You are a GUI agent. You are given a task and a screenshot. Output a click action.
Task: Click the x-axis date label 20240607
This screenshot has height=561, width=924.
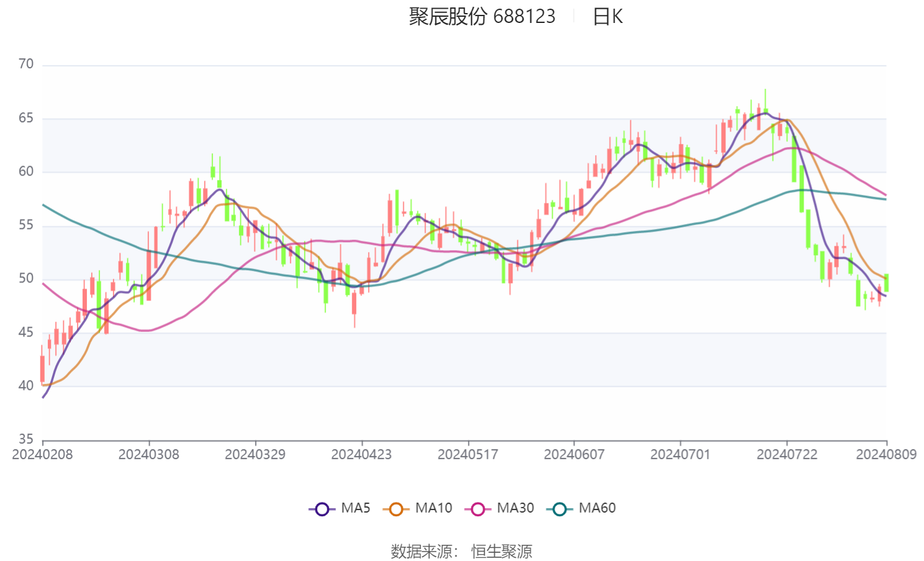(574, 454)
